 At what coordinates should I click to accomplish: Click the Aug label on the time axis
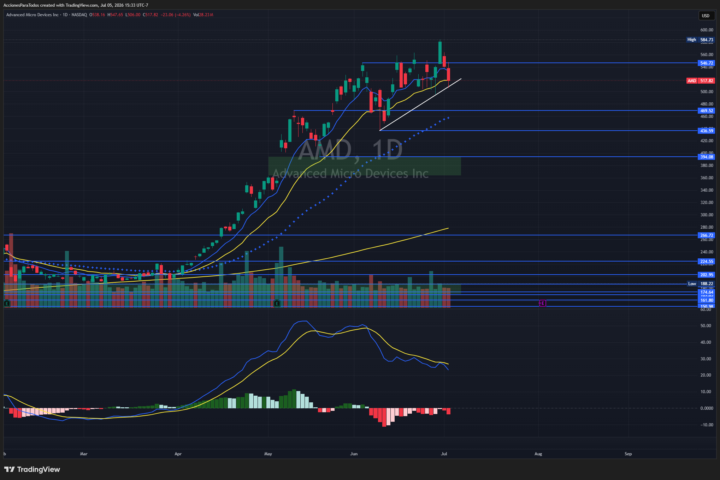pyautogui.click(x=538, y=454)
